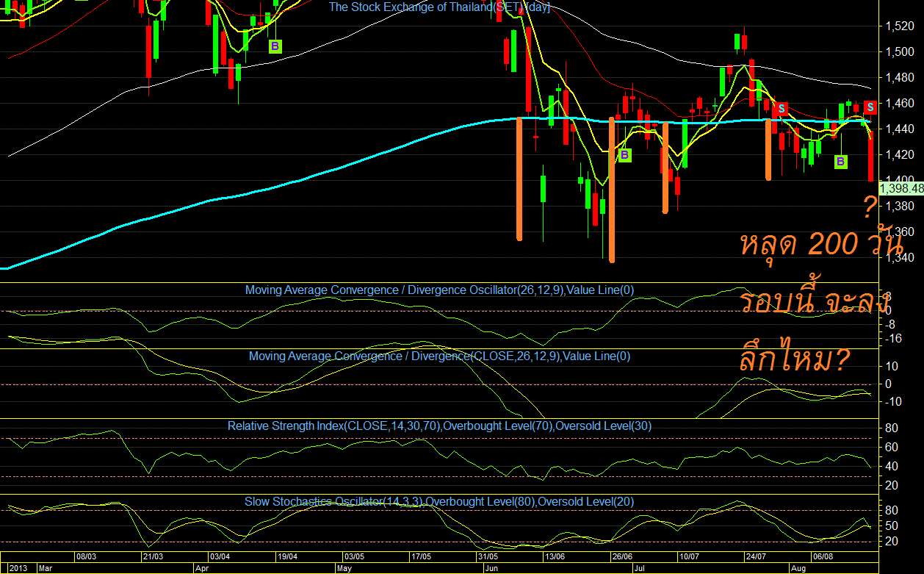The width and height of the screenshot is (924, 574).
Task: Click the 03/04 date on the time axis
Action: pyautogui.click(x=220, y=557)
